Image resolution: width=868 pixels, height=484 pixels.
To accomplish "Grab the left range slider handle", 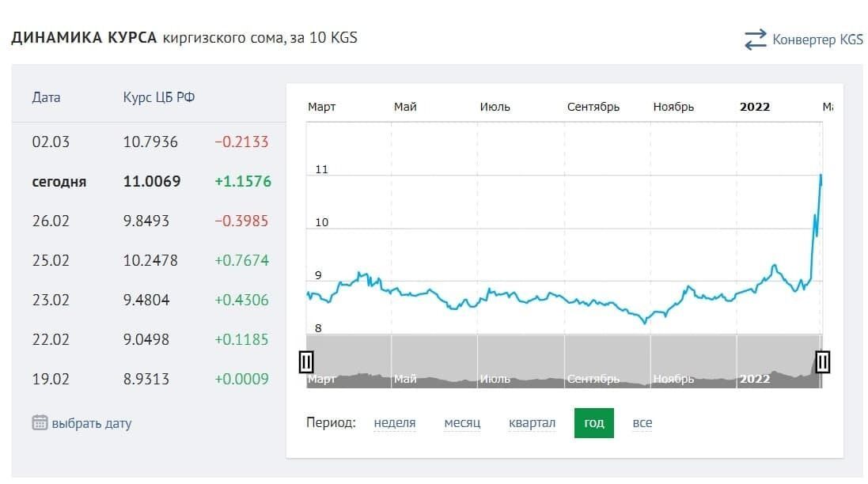I will click(x=306, y=362).
